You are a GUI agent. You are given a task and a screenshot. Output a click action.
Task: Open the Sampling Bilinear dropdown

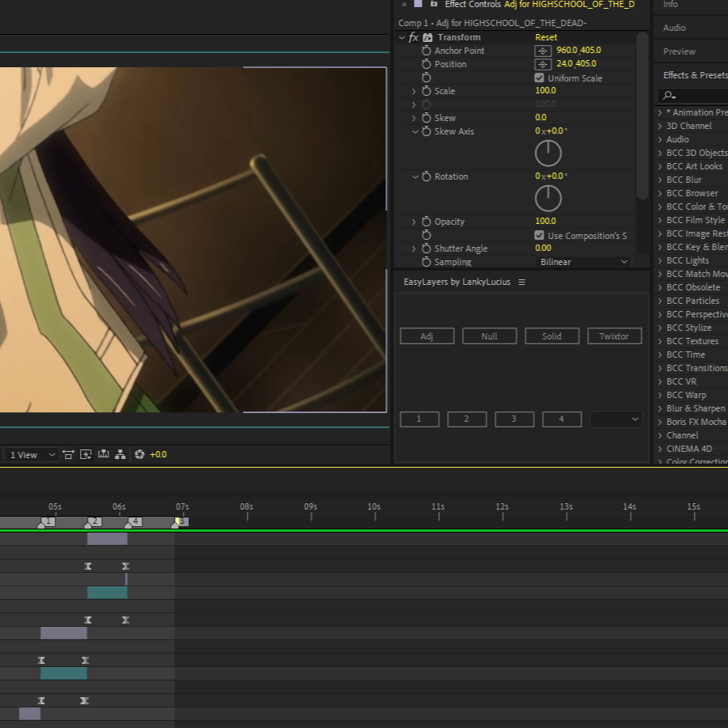[584, 262]
